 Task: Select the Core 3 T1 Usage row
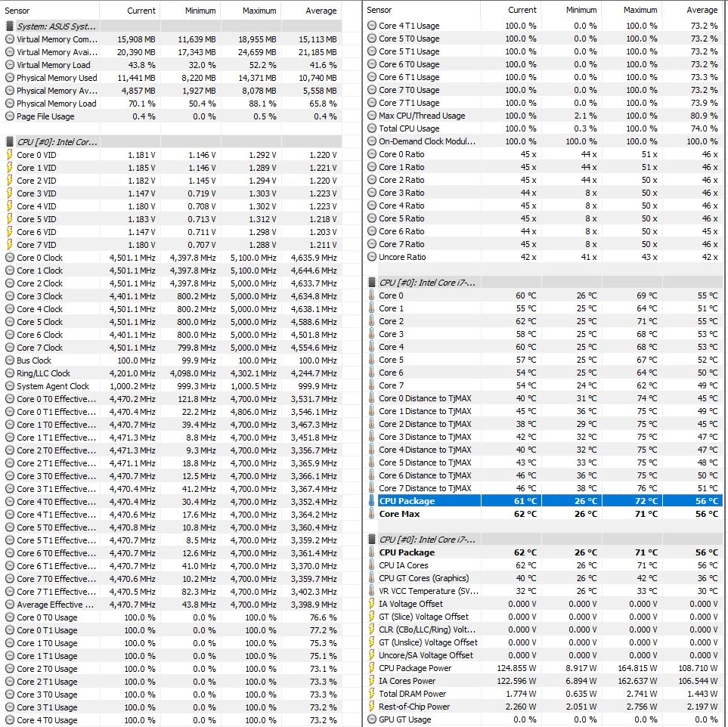tap(172, 707)
